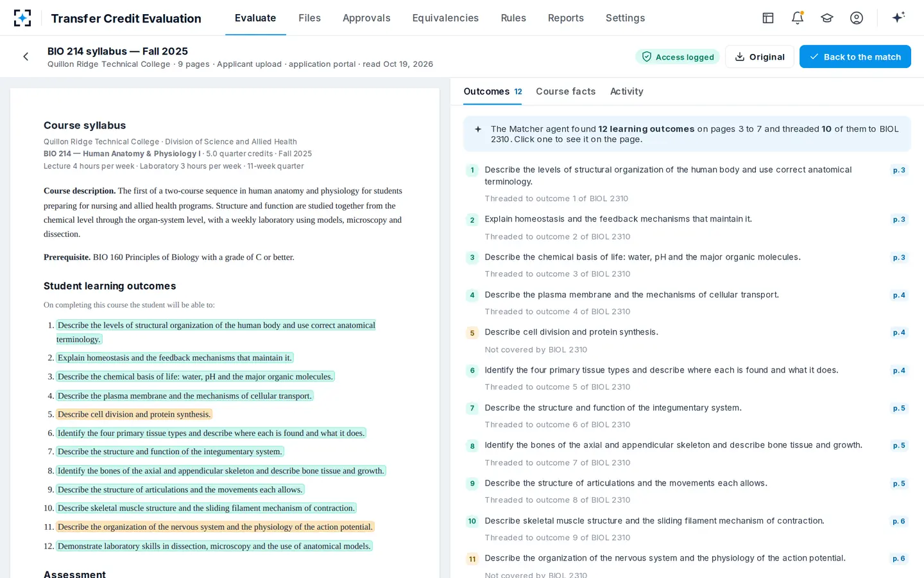Open the Settings tab

[625, 18]
